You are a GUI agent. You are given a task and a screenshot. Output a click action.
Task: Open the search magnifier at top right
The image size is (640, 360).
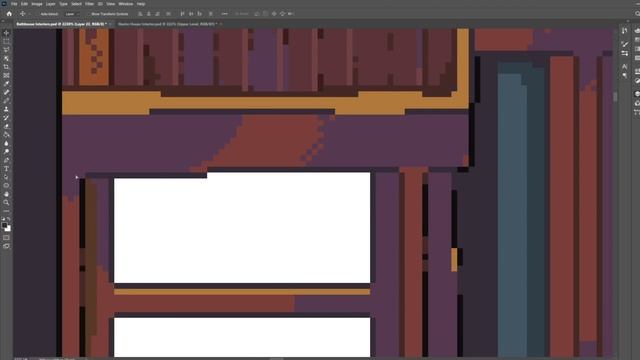pyautogui.click(x=637, y=13)
